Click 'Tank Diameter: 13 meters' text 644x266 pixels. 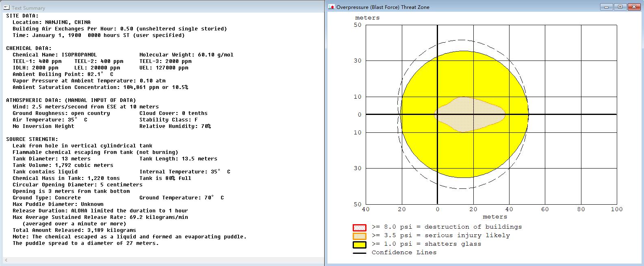coord(52,159)
